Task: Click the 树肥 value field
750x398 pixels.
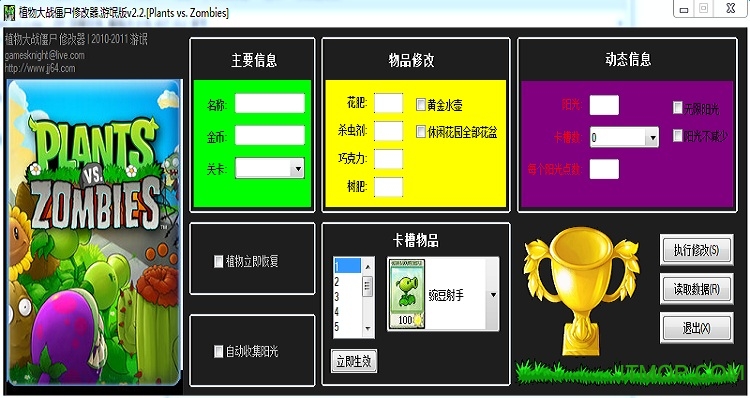Action: click(x=388, y=187)
